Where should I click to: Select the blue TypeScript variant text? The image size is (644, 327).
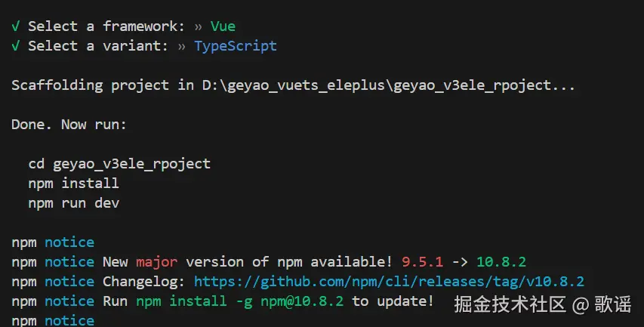tap(236, 46)
